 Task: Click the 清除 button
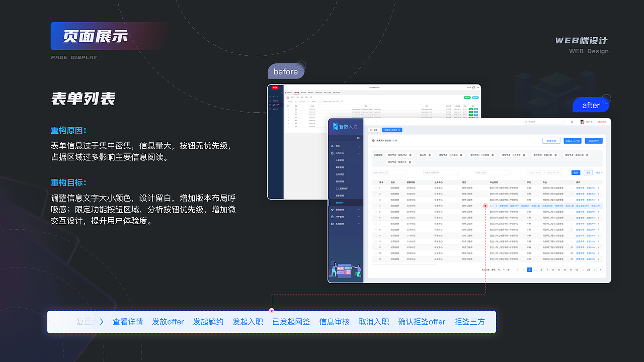588,172
